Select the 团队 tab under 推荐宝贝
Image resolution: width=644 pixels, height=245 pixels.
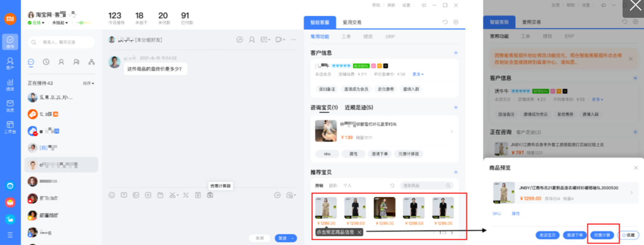pos(333,185)
